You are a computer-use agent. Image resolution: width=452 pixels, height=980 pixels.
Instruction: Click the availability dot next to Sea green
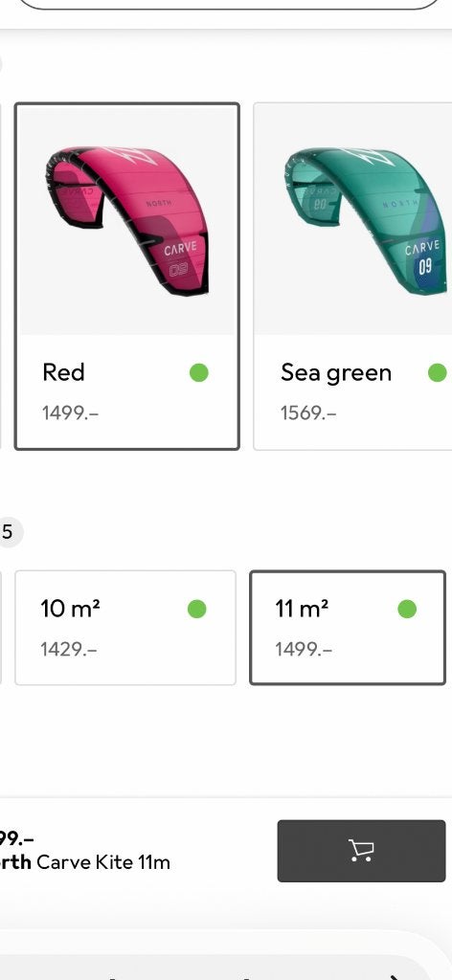pyautogui.click(x=437, y=373)
